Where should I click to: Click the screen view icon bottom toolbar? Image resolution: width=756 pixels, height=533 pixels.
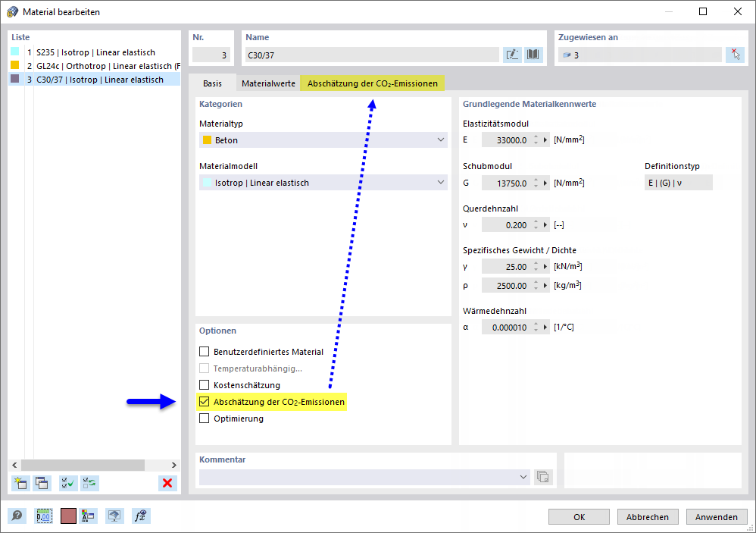(114, 516)
